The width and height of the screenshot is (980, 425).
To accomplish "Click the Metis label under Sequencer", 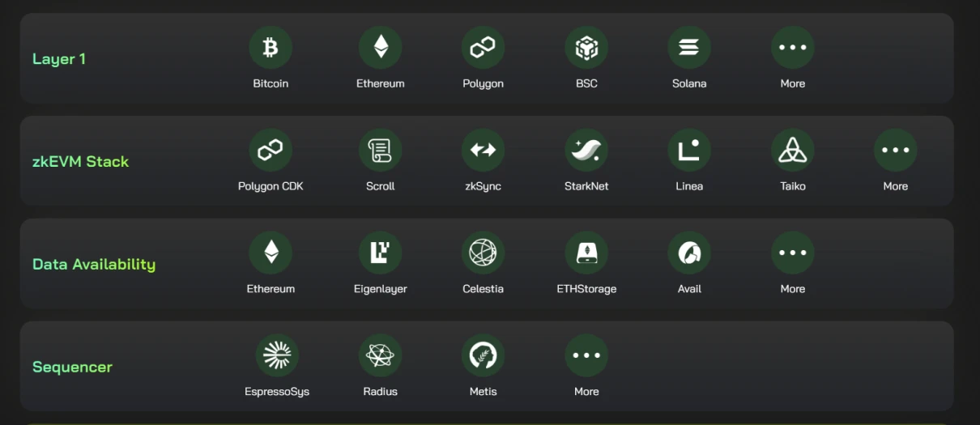I will [x=484, y=392].
